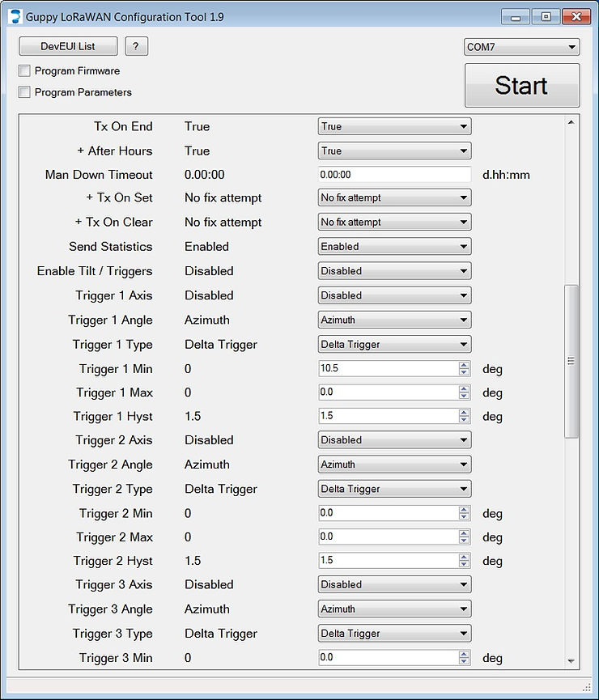Viewport: 599px width, 700px height.
Task: Decrease Trigger 1 Max with down arrow
Action: [x=464, y=396]
